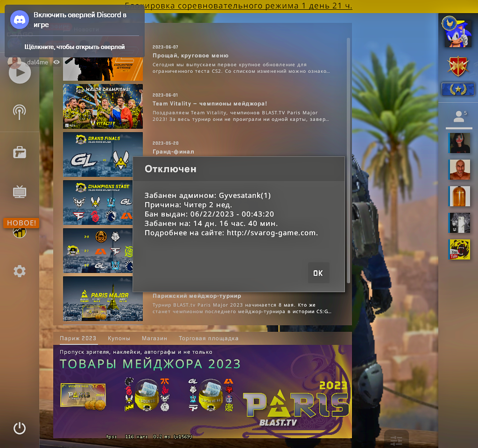Switch to the Магазин tab
This screenshot has width=478, height=448.
[154, 338]
